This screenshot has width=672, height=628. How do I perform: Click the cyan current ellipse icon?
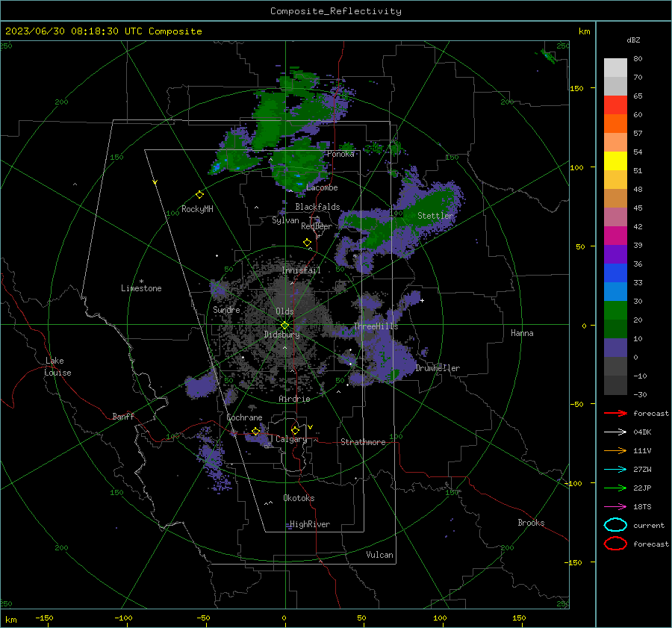(615, 525)
